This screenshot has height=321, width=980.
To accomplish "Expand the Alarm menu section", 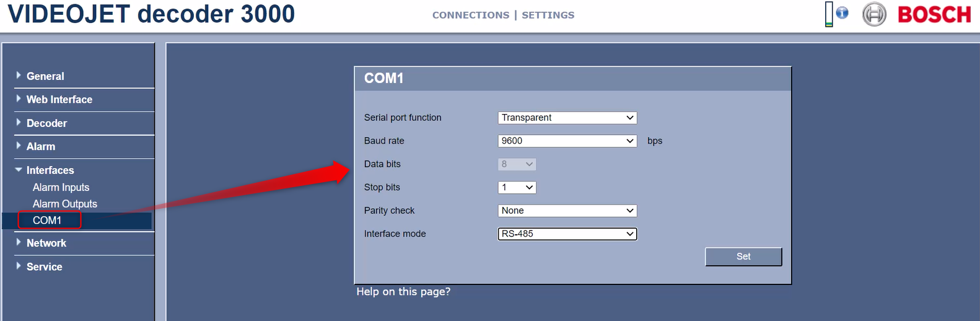I will pyautogui.click(x=41, y=147).
